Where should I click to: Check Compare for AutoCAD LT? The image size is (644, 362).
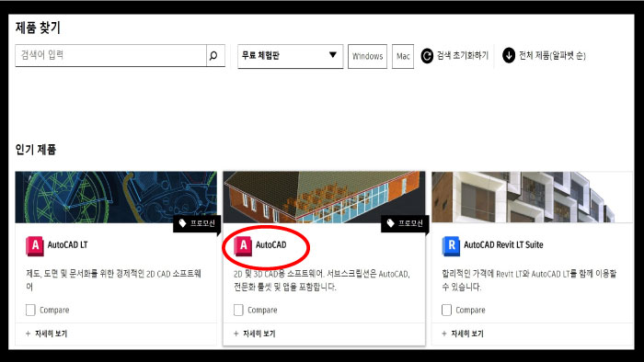pos(30,310)
